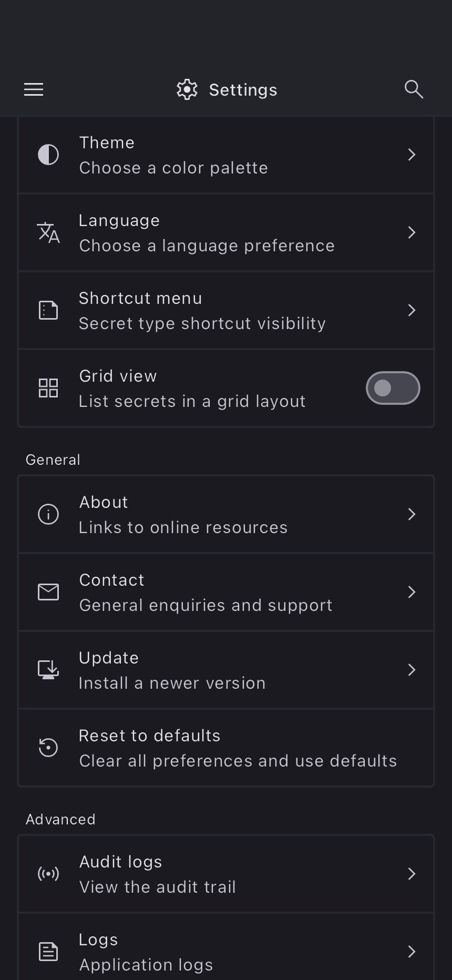Click the Contact envelope icon

point(48,592)
